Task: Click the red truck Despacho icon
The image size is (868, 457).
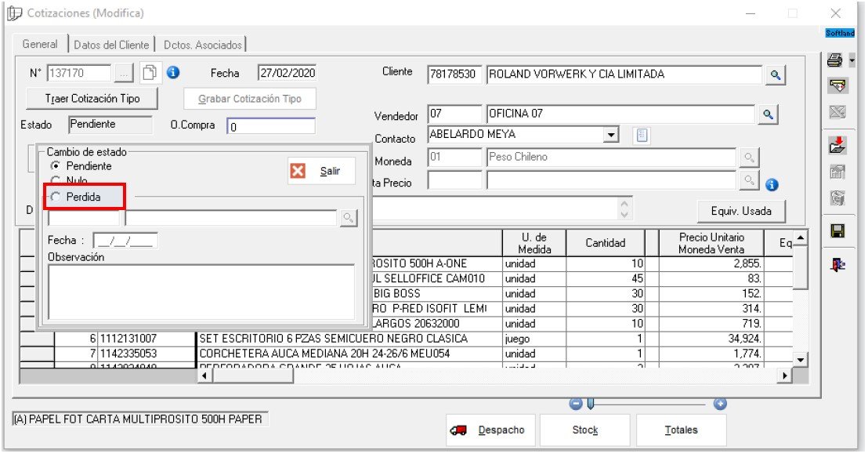Action: pos(458,430)
